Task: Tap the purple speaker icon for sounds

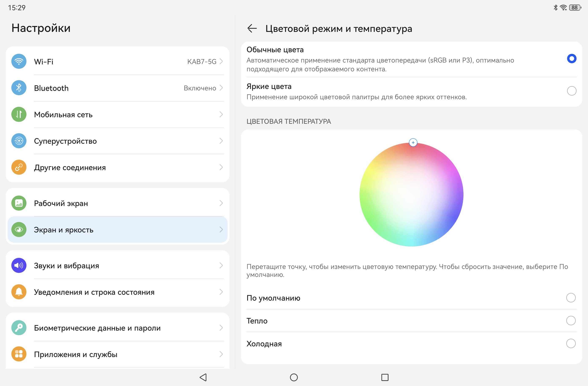Action: [19, 265]
